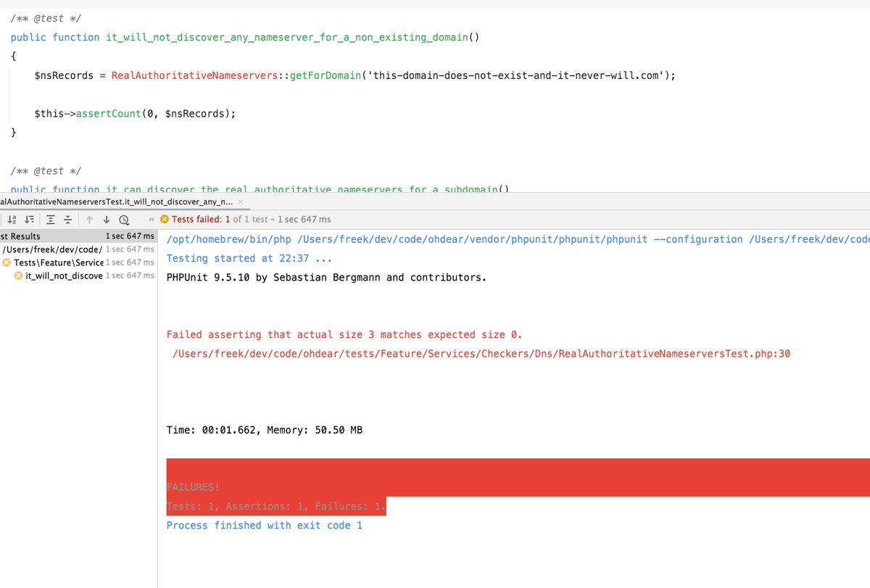Click the Collapse All icon

point(67,219)
